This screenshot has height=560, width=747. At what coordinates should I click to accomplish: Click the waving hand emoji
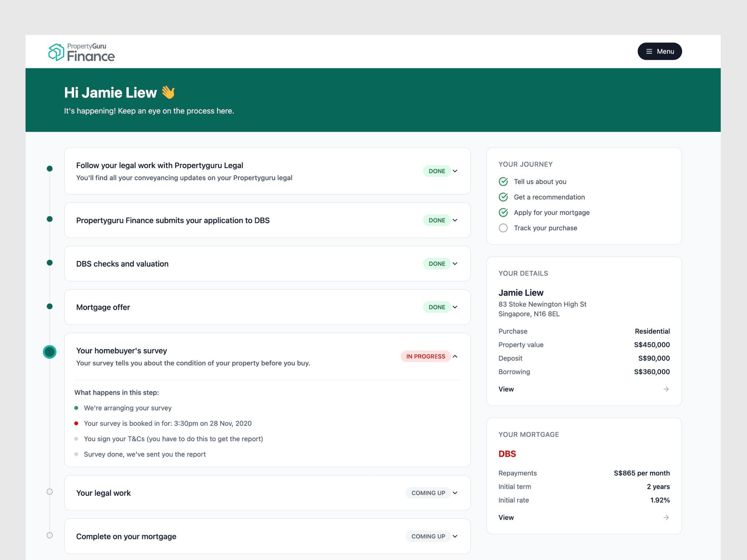click(168, 92)
